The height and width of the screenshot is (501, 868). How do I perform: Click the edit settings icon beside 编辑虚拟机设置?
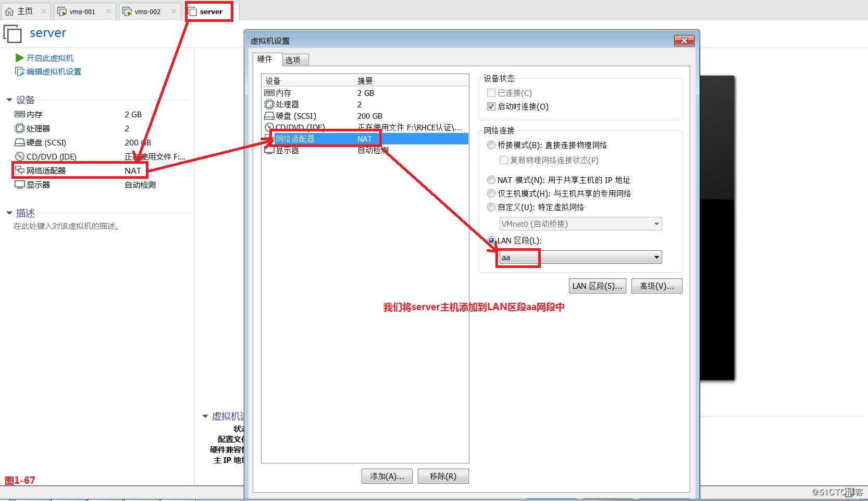coord(20,71)
